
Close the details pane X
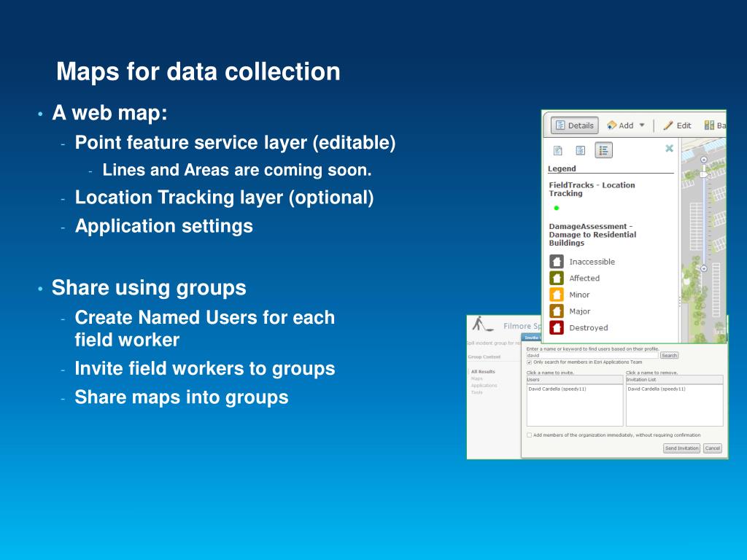[x=670, y=148]
